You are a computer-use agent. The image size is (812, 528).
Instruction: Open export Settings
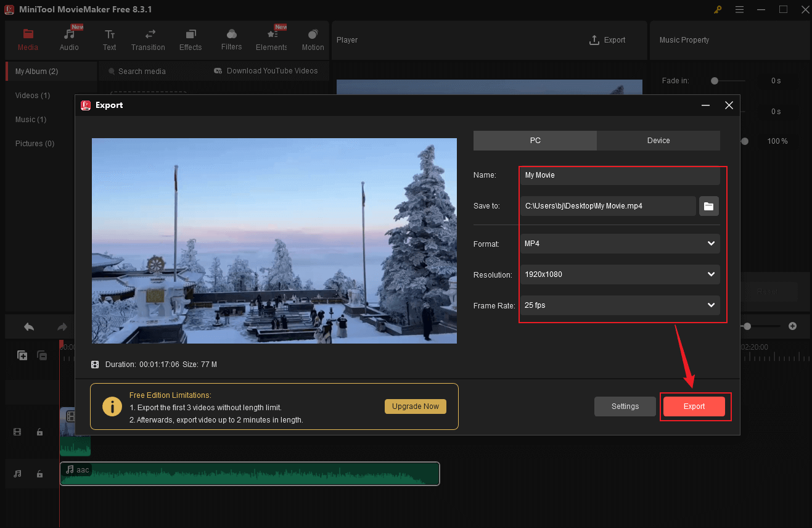[x=625, y=406]
